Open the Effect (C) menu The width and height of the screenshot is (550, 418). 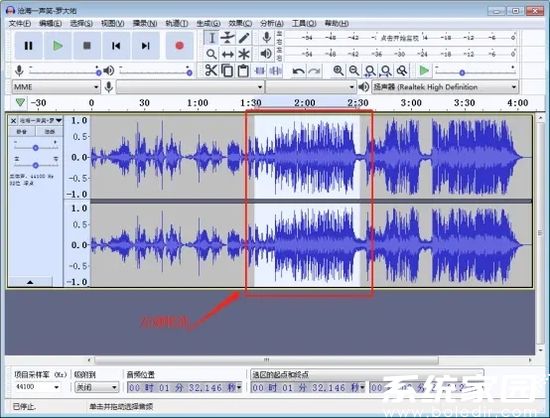240,23
